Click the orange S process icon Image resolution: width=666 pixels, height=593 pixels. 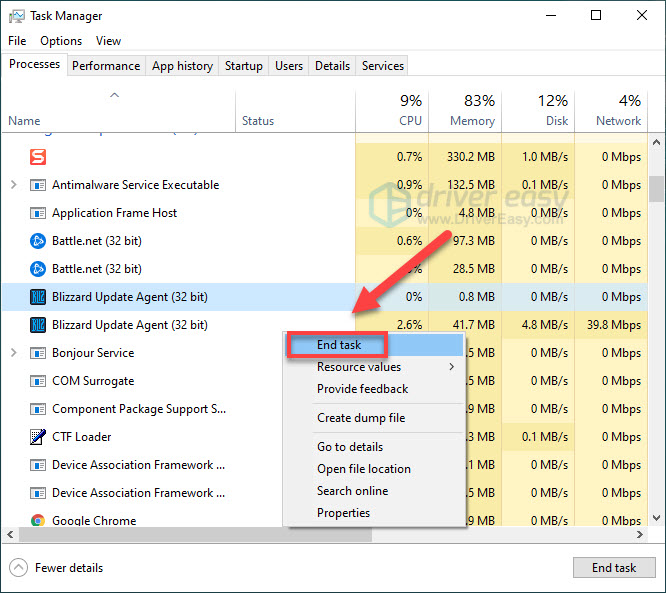click(x=38, y=157)
